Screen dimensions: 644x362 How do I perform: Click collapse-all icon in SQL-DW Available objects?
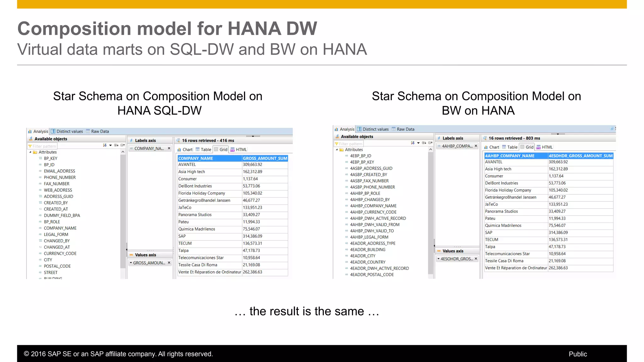[x=123, y=145]
